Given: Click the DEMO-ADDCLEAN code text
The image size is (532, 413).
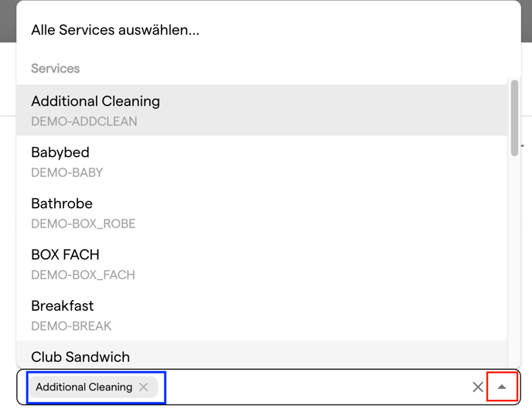Looking at the screenshot, I should 84,121.
